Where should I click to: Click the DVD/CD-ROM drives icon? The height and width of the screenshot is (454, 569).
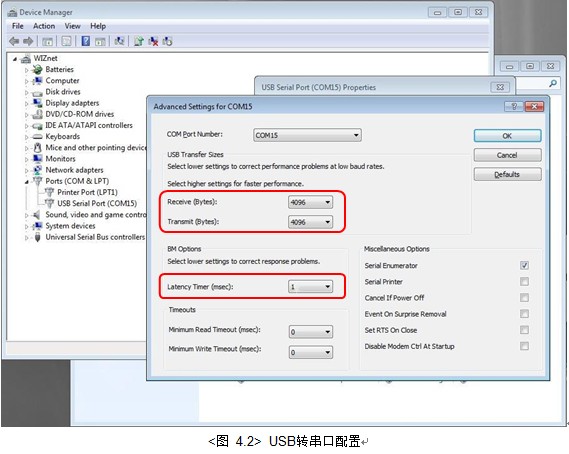click(37, 114)
